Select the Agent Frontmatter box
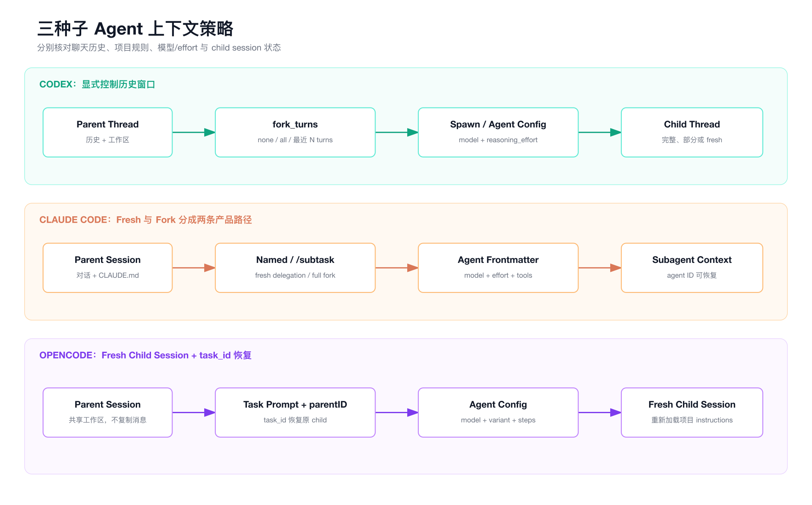 pos(498,268)
